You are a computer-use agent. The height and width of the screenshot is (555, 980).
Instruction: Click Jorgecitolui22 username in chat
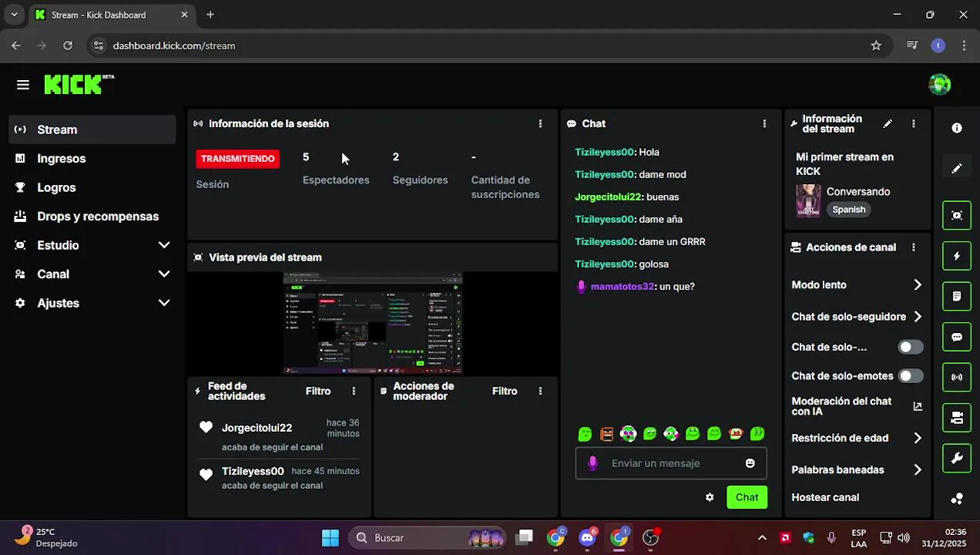click(608, 197)
